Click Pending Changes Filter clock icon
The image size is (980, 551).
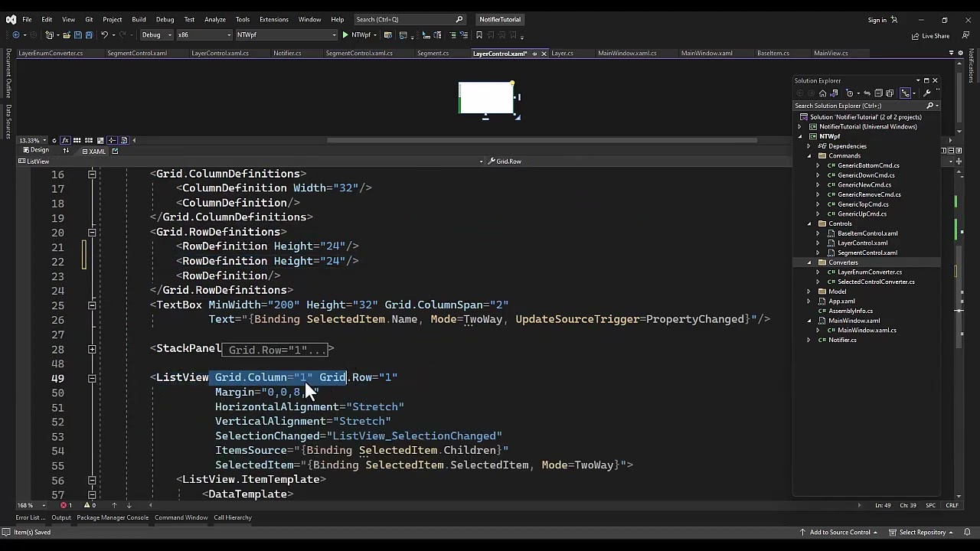tap(850, 93)
